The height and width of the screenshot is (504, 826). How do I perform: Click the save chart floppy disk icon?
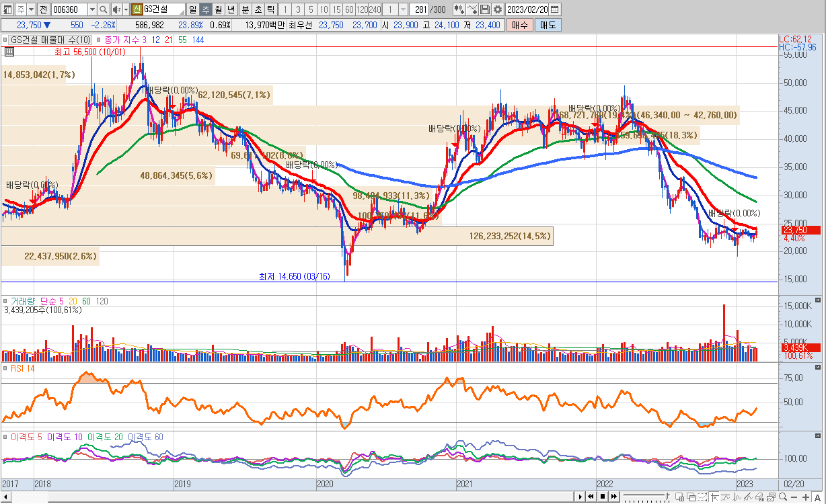pyautogui.click(x=484, y=9)
